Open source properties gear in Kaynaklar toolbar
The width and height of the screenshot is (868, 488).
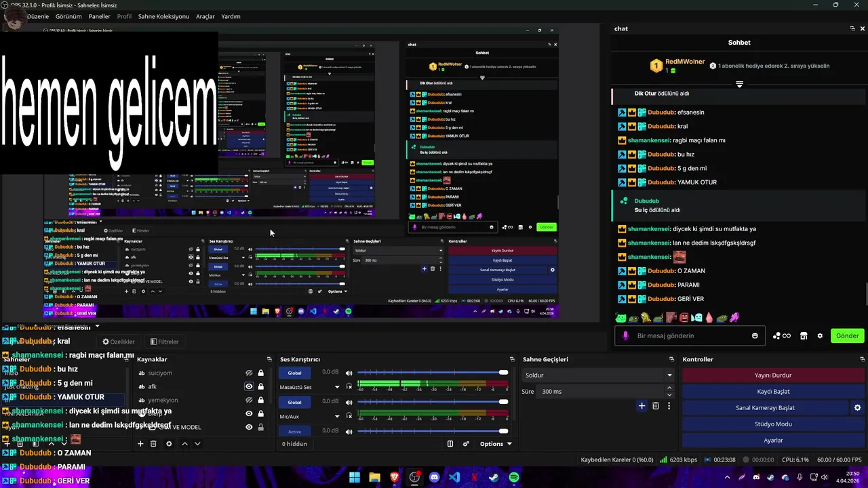tap(169, 444)
